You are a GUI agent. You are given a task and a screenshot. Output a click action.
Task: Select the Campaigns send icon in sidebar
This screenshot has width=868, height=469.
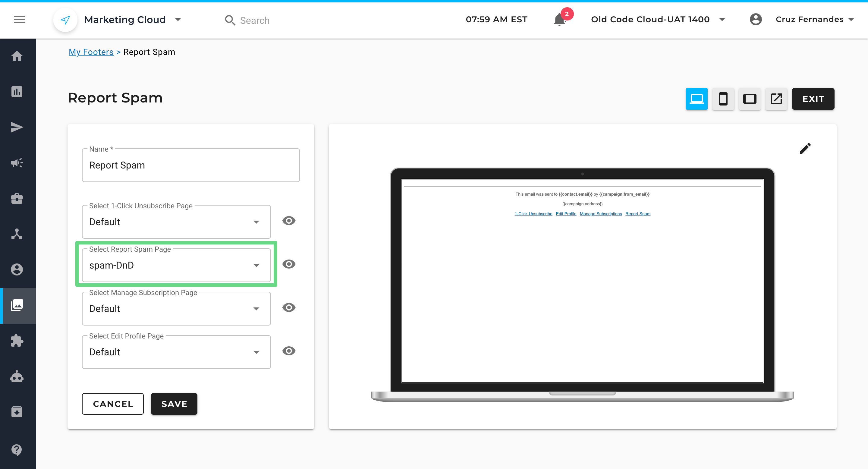click(x=17, y=127)
